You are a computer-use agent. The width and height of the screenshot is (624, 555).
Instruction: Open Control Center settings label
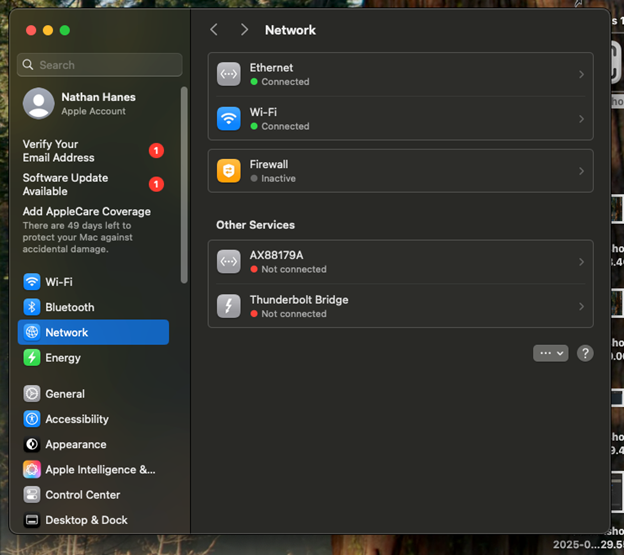pos(83,495)
